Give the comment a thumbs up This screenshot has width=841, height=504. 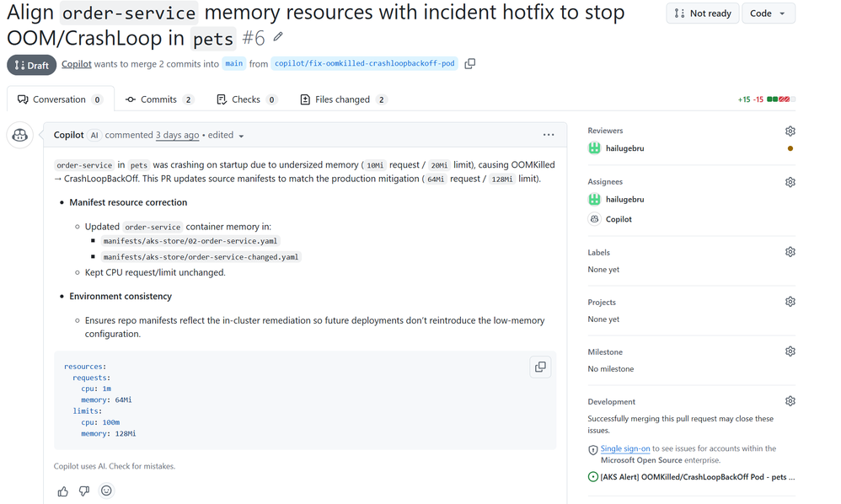tap(62, 491)
